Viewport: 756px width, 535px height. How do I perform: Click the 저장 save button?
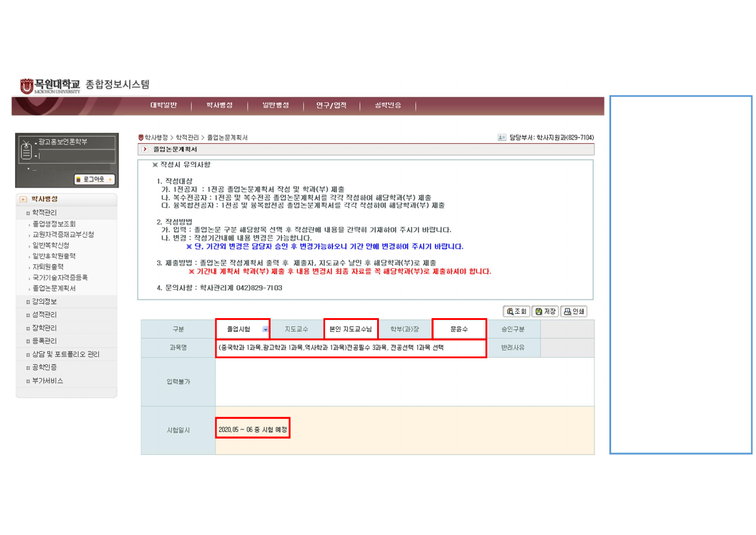coord(545,312)
